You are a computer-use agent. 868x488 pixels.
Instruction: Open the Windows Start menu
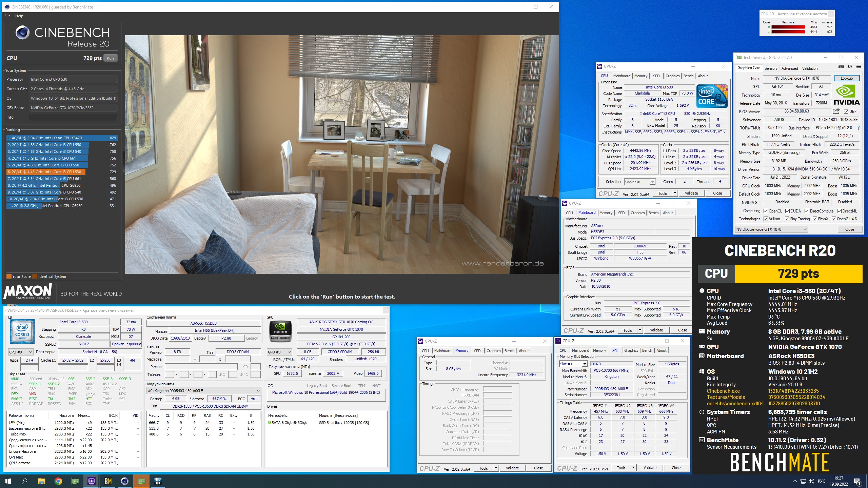(x=8, y=481)
